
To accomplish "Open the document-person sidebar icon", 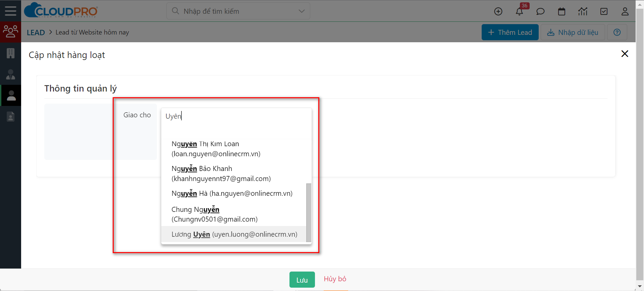I will pyautogui.click(x=11, y=117).
